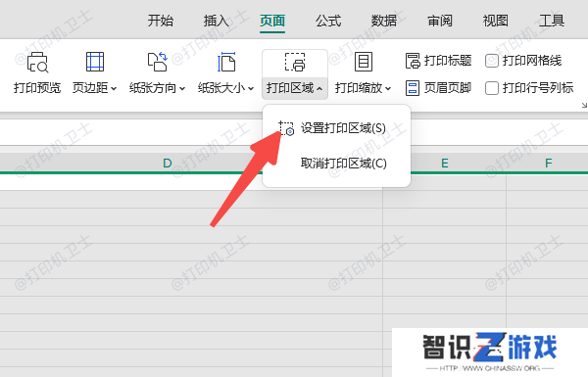Click the print titles (打印标题) icon
The image size is (588, 377).
pos(413,61)
